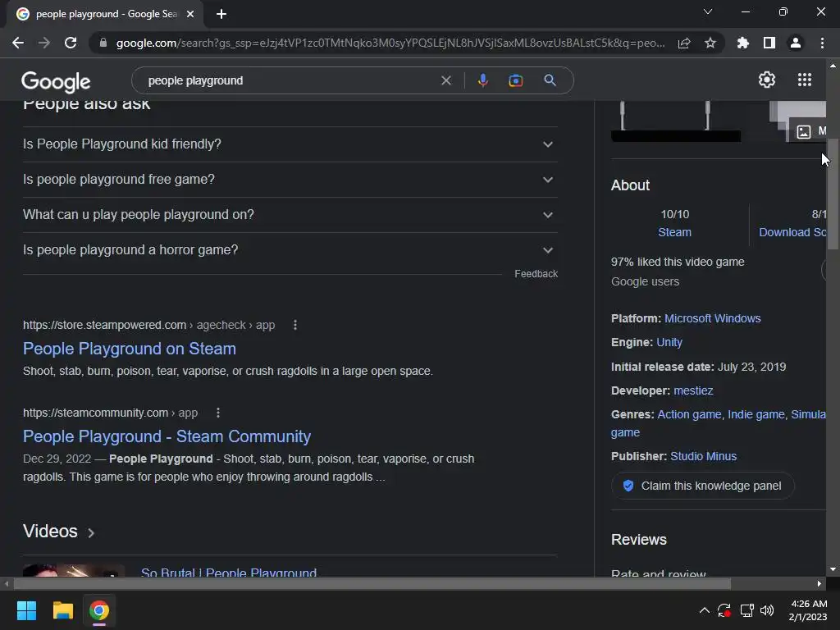Open Google quick settings gear

click(x=767, y=80)
